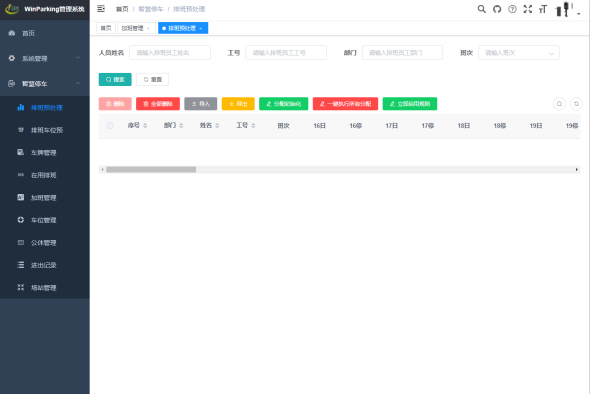
Task: Click the horizontal table scrollbar thumb
Action: point(151,170)
